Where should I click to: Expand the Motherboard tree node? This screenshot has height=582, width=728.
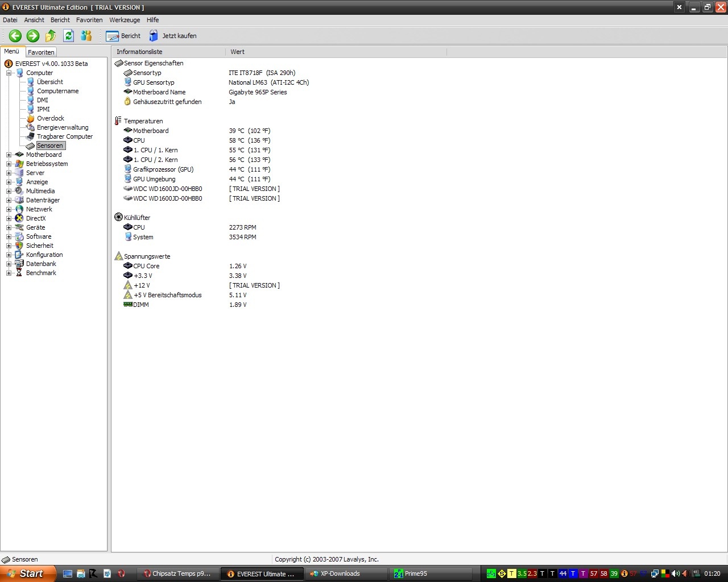[9, 155]
